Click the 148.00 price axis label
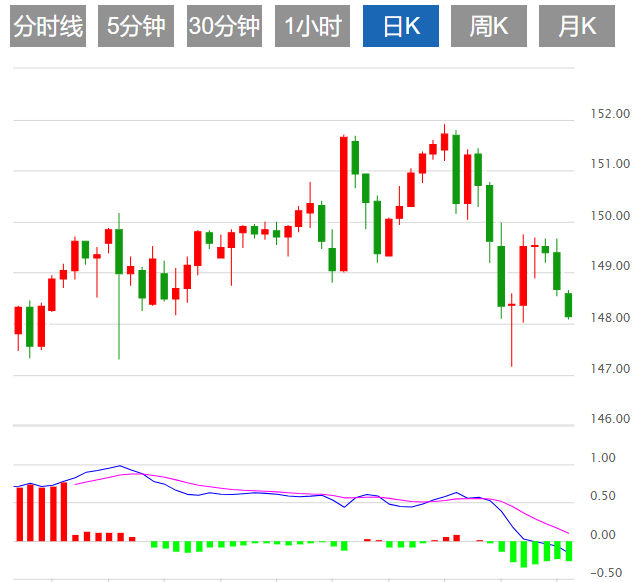This screenshot has width=632, height=582. pos(610,318)
